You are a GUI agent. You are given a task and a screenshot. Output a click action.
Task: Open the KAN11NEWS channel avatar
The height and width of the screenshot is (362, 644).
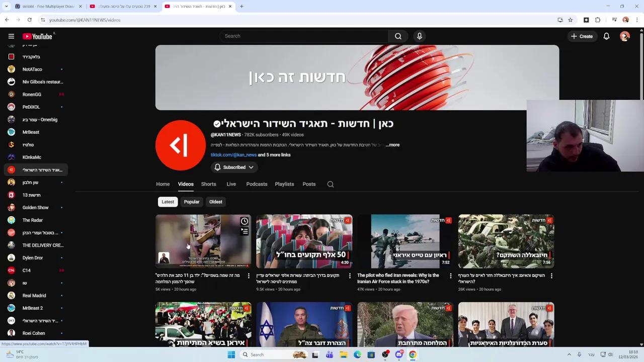pyautogui.click(x=181, y=145)
